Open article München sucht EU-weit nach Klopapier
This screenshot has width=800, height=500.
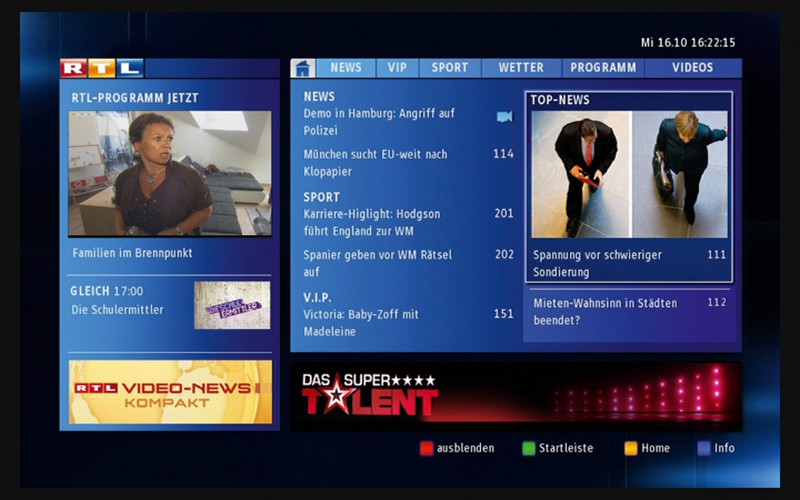376,163
